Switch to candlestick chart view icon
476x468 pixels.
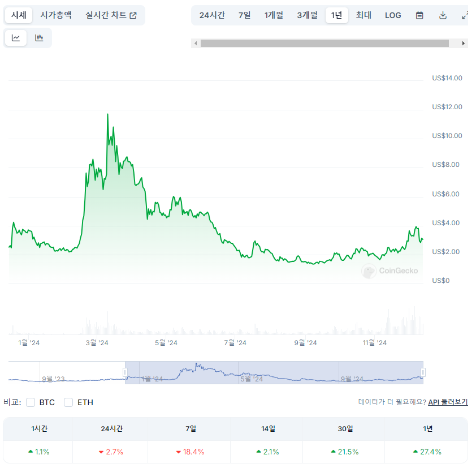tap(39, 38)
